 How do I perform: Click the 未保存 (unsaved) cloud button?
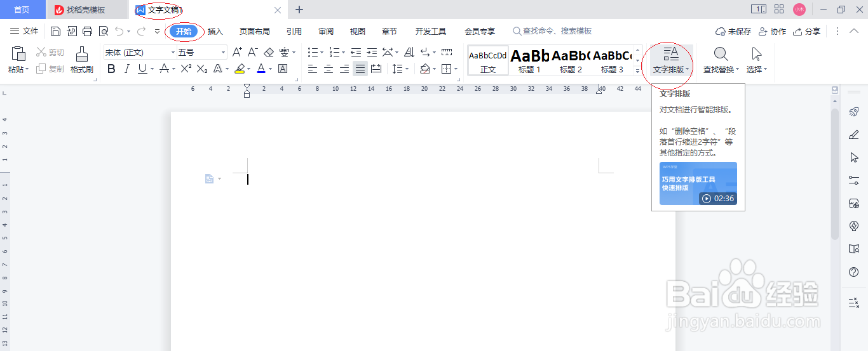pyautogui.click(x=733, y=31)
